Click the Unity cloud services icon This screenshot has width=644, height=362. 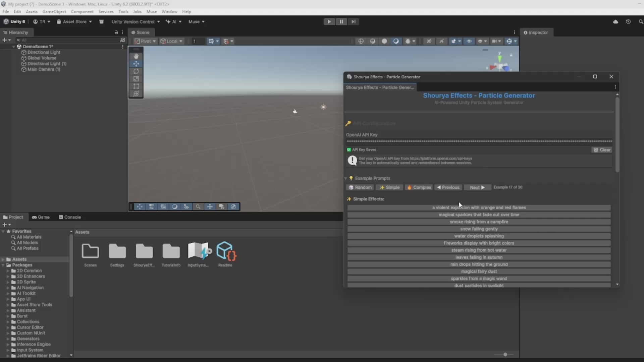[x=616, y=21]
